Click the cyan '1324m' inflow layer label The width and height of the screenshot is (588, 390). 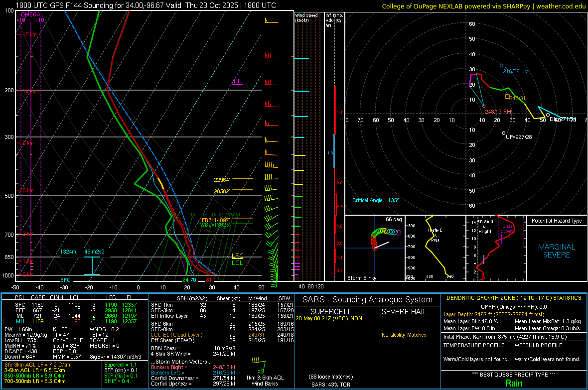tap(68, 252)
